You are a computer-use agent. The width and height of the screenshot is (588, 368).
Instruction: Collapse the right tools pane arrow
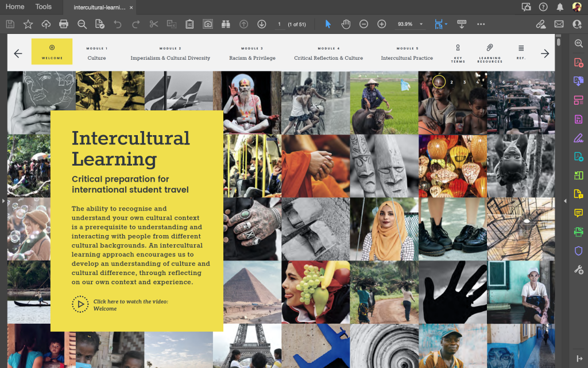coord(565,201)
